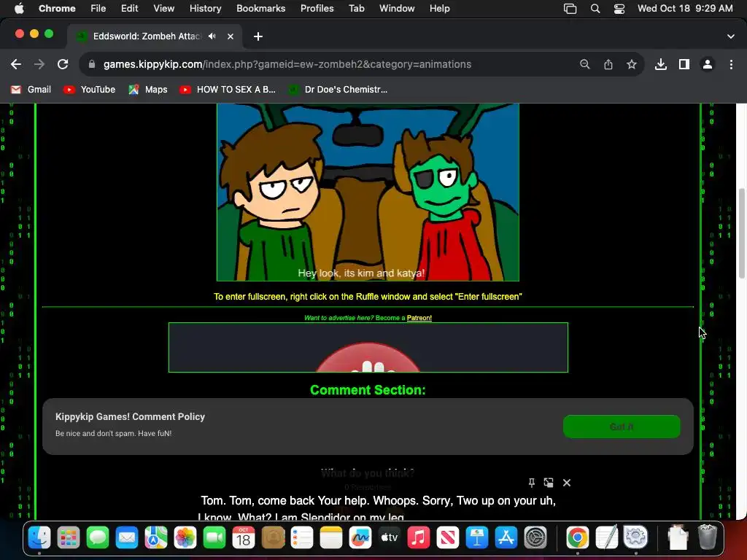This screenshot has height=560, width=747.
Task: Open the History menu
Action: (205, 8)
